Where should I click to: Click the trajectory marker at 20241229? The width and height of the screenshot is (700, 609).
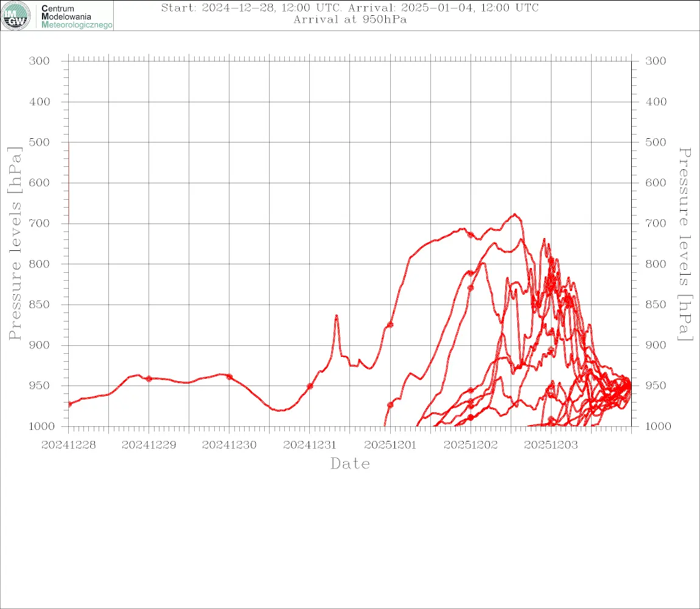[149, 379]
